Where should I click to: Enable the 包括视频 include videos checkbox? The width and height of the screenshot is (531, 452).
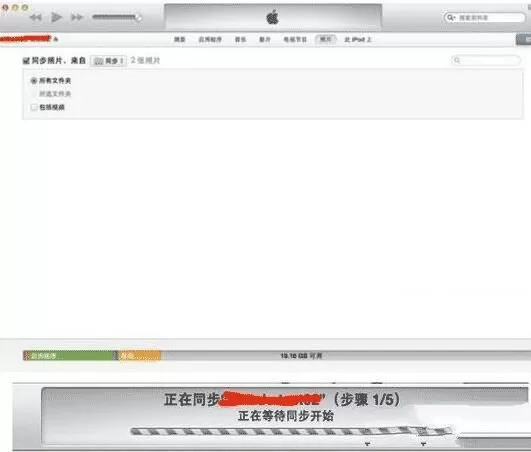[34, 107]
